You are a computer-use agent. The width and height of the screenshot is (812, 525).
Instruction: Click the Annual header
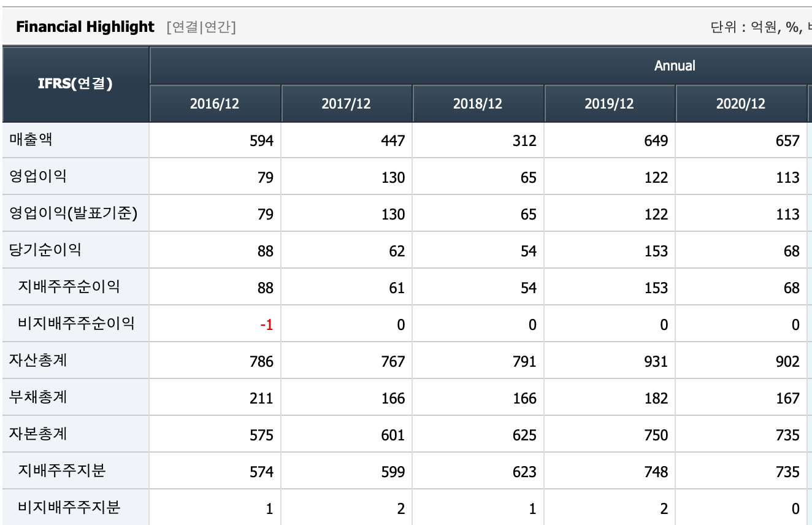click(x=675, y=66)
